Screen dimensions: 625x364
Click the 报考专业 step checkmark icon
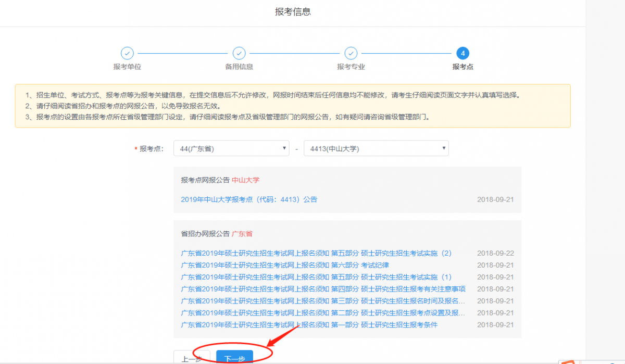351,53
